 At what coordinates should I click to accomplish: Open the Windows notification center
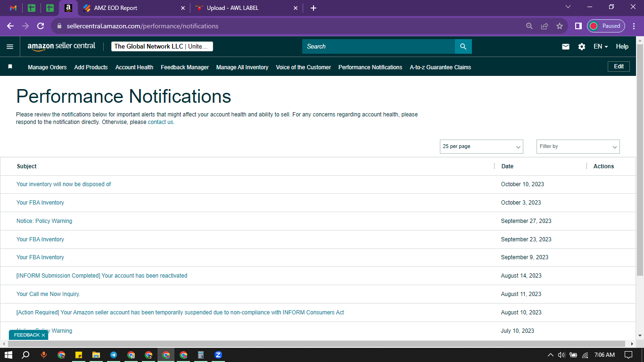click(628, 355)
